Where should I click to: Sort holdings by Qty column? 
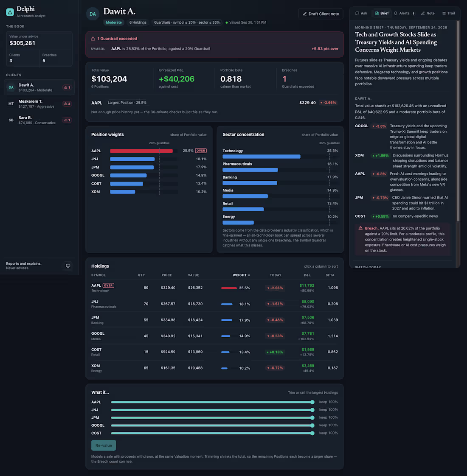pyautogui.click(x=141, y=275)
